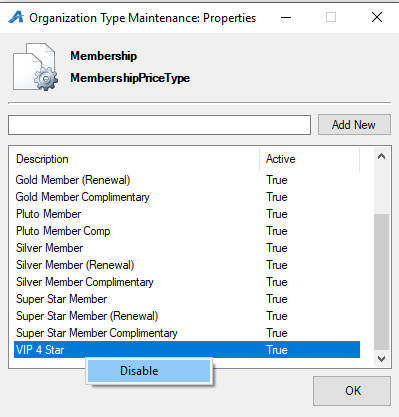
Task: Click the Description column header
Action: [136, 159]
